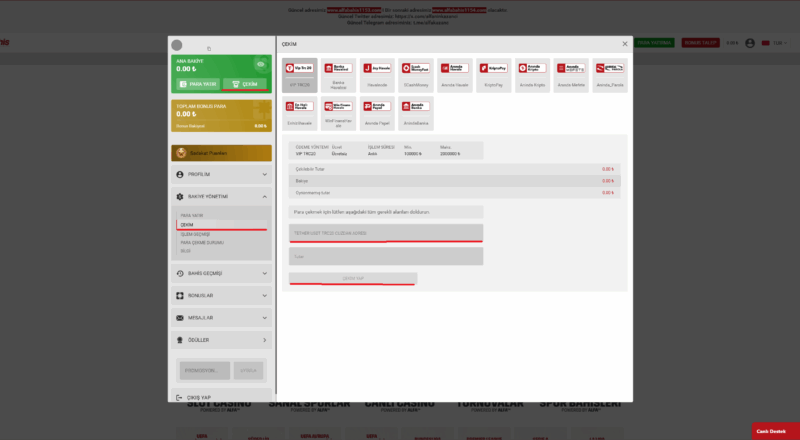Select the En Hızlı Havale method

click(299, 113)
